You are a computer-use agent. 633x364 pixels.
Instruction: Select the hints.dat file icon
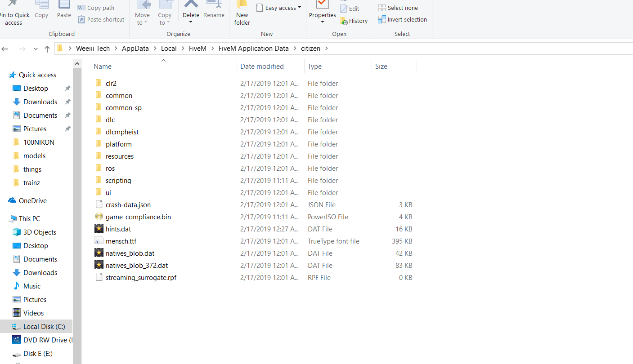(99, 229)
